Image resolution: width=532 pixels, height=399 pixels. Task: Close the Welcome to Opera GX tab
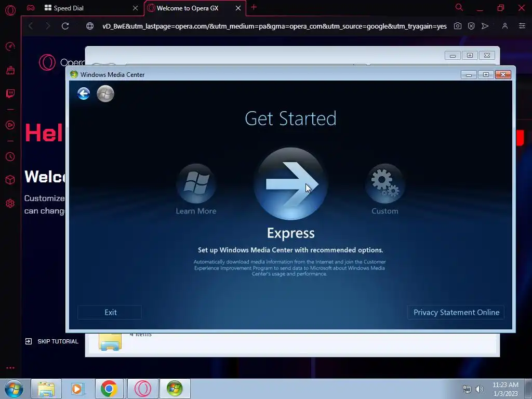(238, 8)
